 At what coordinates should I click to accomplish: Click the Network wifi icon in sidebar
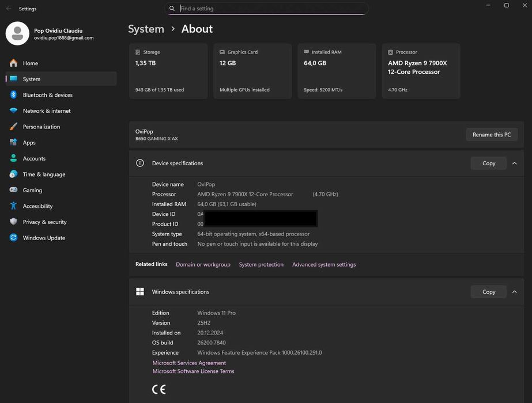(14, 111)
